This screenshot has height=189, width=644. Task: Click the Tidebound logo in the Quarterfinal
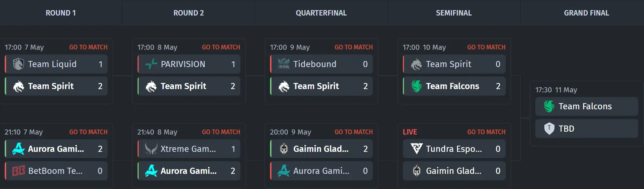pos(284,64)
